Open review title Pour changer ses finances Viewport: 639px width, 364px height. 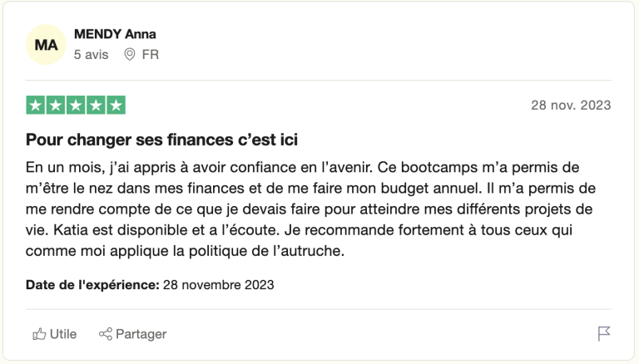tap(161, 139)
